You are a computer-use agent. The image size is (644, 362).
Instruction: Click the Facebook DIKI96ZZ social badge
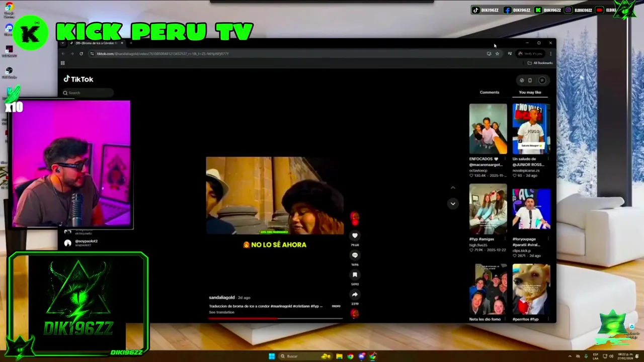click(x=518, y=10)
